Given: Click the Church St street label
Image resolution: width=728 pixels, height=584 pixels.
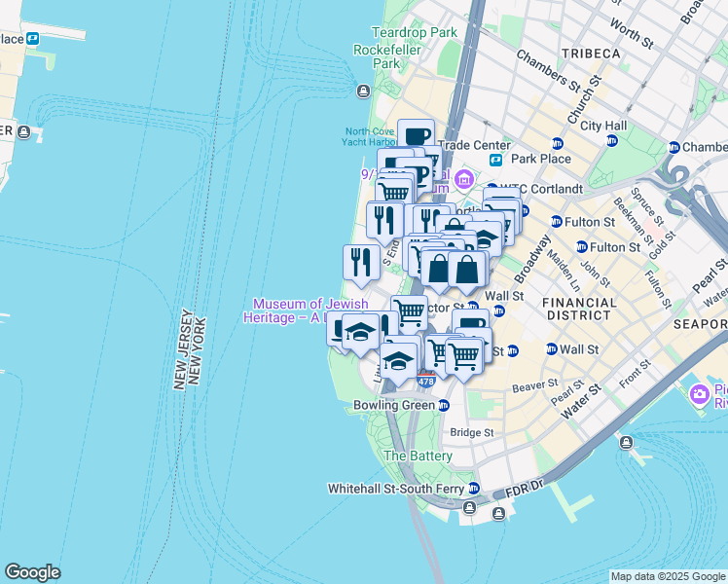Looking at the screenshot, I should pyautogui.click(x=585, y=99).
